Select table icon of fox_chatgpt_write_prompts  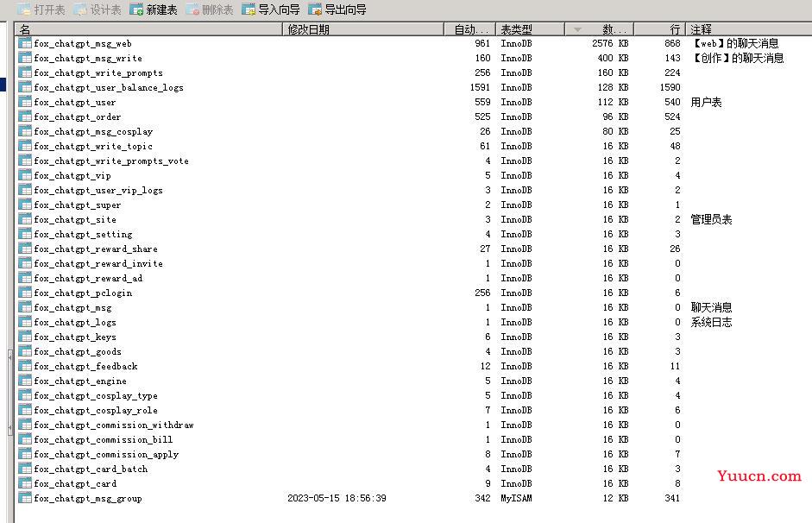click(x=25, y=72)
